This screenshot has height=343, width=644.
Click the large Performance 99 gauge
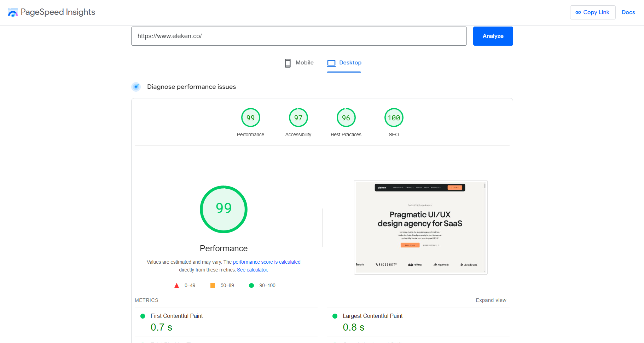point(224,209)
